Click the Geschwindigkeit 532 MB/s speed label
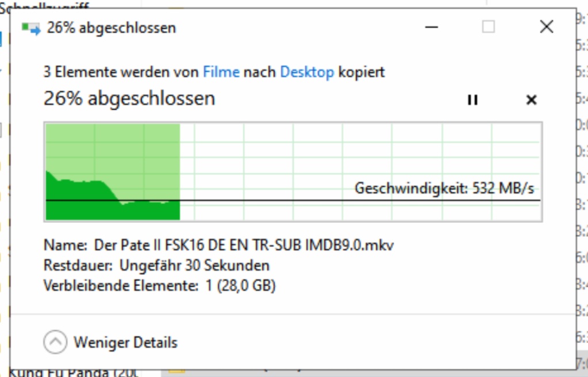Image resolution: width=588 pixels, height=377 pixels. pos(444,188)
